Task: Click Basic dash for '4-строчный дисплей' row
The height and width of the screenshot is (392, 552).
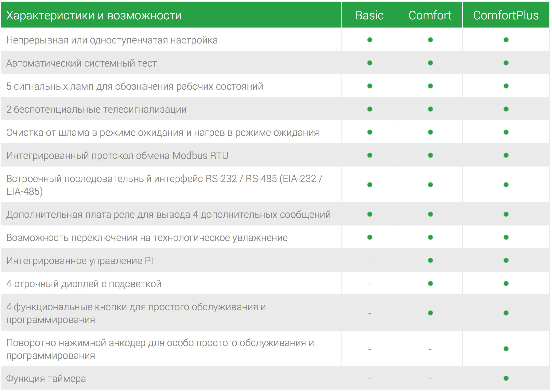Action: [x=370, y=284]
